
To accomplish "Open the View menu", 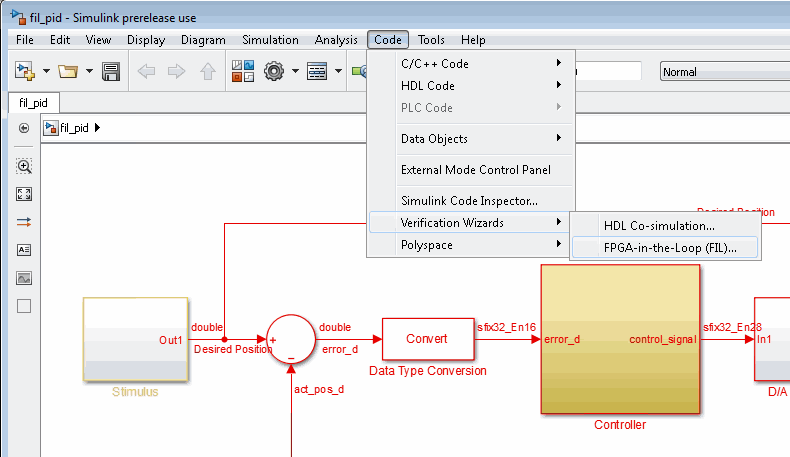I will click(x=98, y=40).
